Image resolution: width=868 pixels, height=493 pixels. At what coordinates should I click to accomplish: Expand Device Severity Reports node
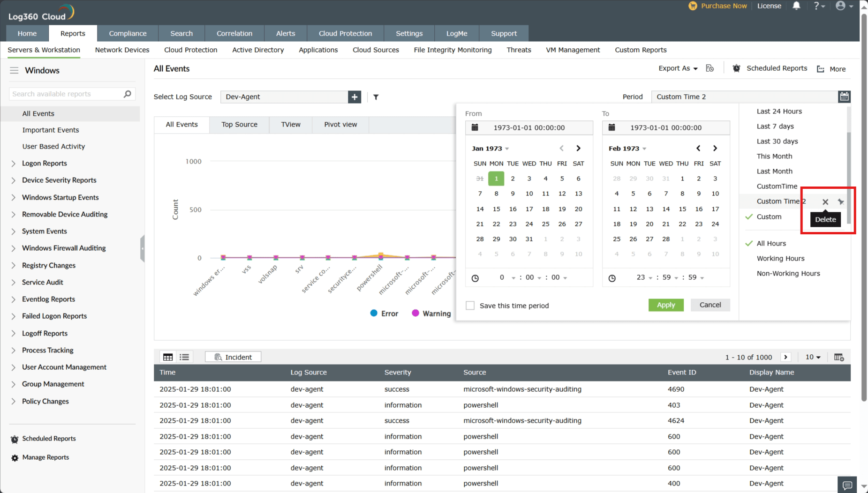13,180
